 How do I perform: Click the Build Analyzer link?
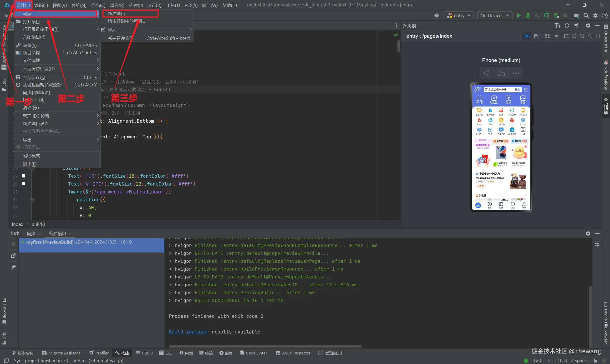pos(189,332)
